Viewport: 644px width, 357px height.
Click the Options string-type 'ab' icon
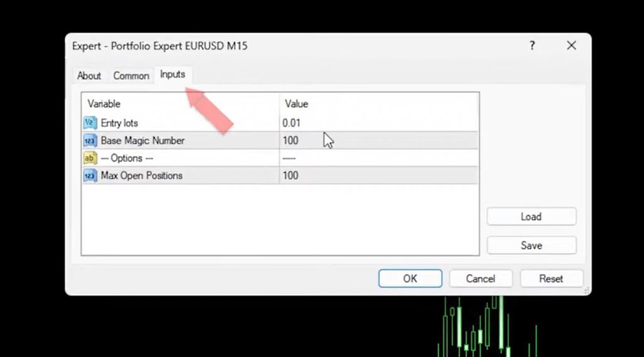89,158
